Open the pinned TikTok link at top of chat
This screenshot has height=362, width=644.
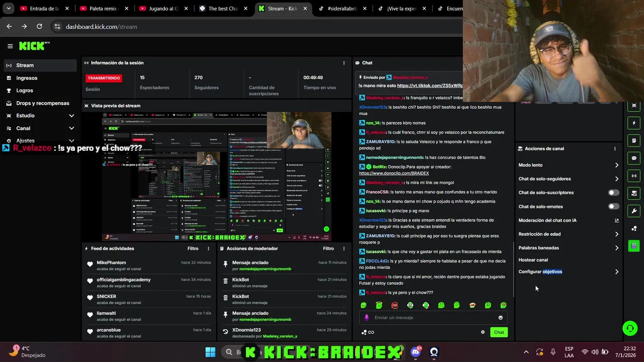pyautogui.click(x=430, y=86)
